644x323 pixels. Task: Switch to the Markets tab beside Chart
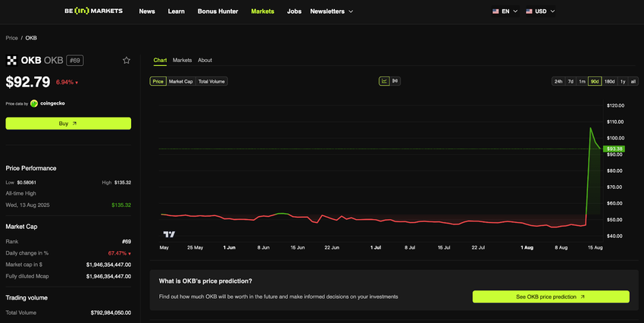point(182,60)
